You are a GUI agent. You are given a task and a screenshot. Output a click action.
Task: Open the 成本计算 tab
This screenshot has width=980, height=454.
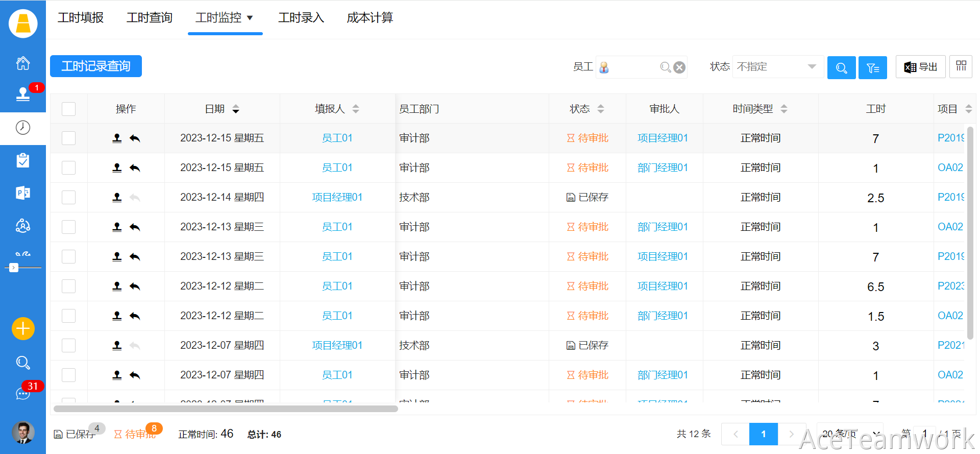pyautogui.click(x=370, y=18)
